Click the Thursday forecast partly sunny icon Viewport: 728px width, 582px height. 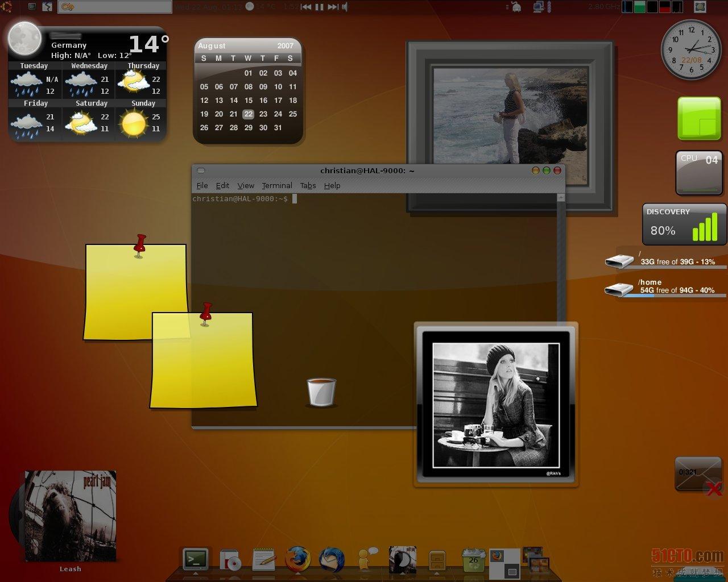pos(133,82)
